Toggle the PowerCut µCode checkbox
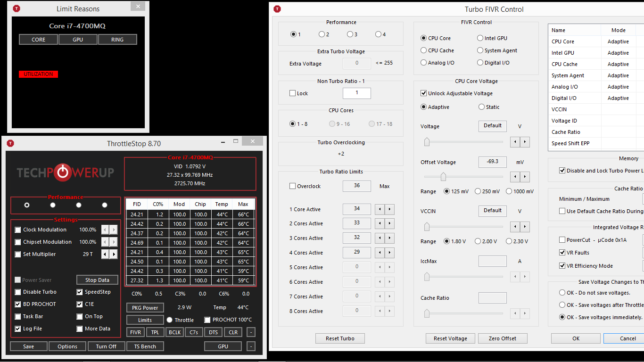 pos(562,240)
